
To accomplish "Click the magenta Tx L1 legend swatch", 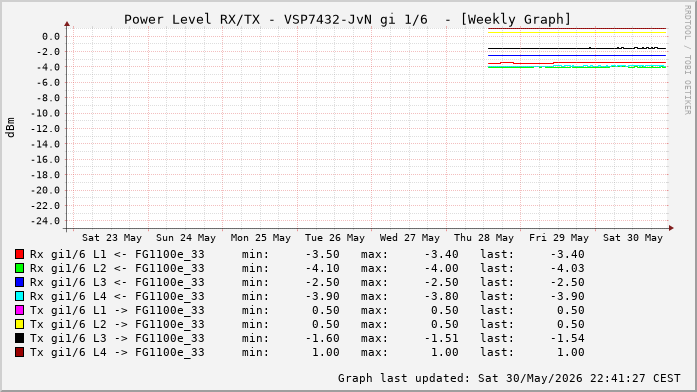I will click(19, 310).
